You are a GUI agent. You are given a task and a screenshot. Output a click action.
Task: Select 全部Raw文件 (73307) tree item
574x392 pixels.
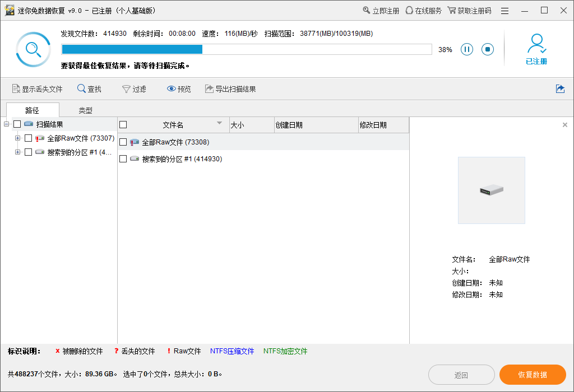tap(81, 138)
